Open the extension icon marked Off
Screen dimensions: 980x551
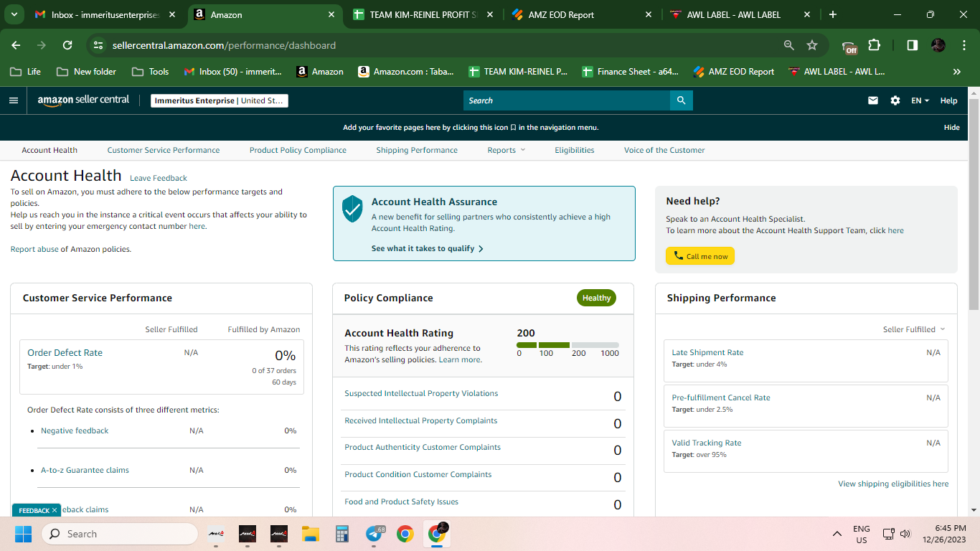tap(850, 47)
